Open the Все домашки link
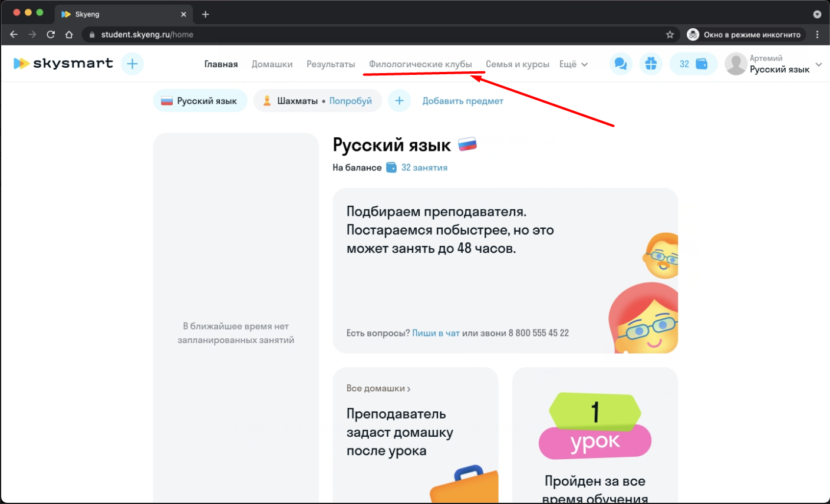The image size is (830, 504). 378,388
